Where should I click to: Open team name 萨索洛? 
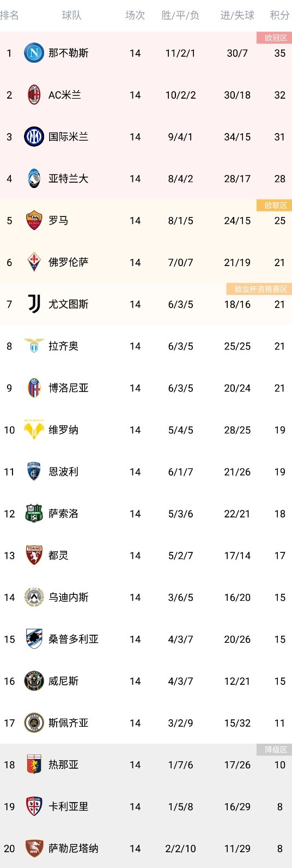click(x=64, y=514)
